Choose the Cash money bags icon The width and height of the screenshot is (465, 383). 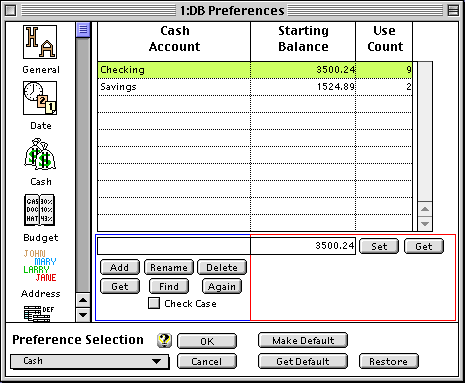(40, 154)
